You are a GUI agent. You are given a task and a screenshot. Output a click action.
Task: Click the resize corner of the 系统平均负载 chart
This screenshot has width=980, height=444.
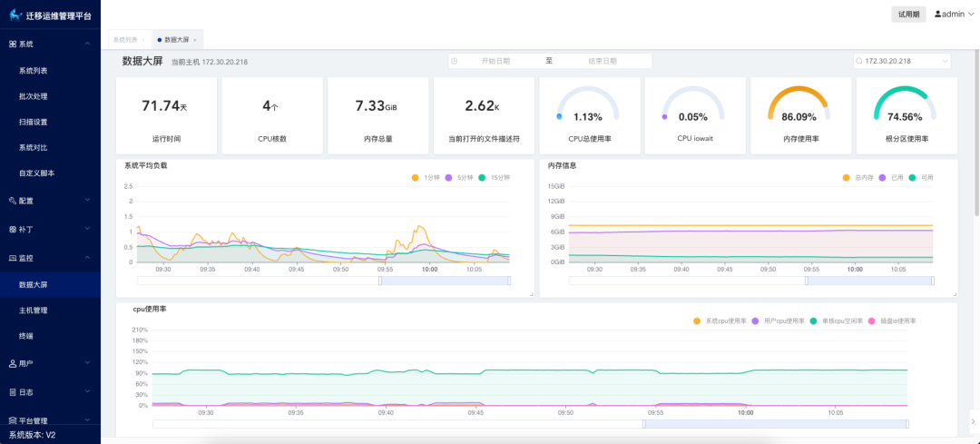(x=531, y=294)
